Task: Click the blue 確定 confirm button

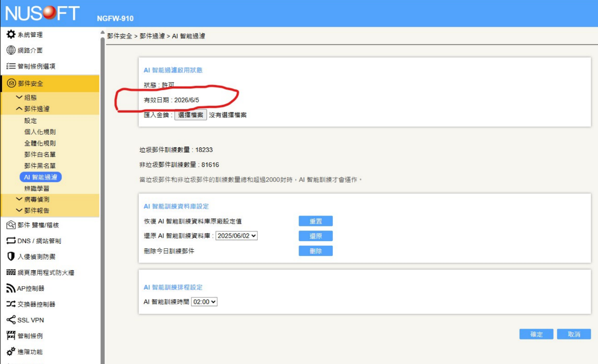Action: 536,334
